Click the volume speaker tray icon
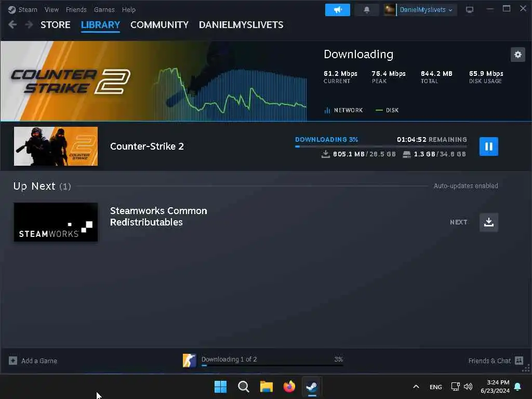This screenshot has height=399, width=532. click(468, 387)
